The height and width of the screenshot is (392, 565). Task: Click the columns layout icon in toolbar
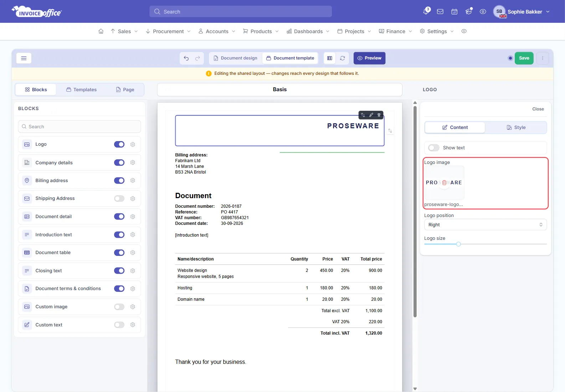pyautogui.click(x=330, y=58)
